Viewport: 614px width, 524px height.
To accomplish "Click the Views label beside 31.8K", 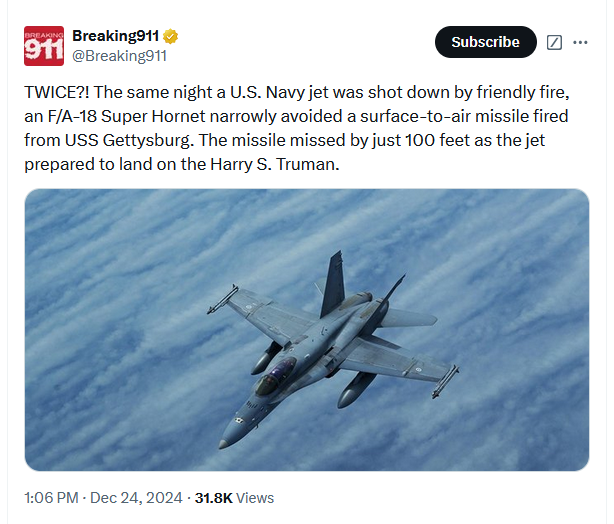I will 255,498.
